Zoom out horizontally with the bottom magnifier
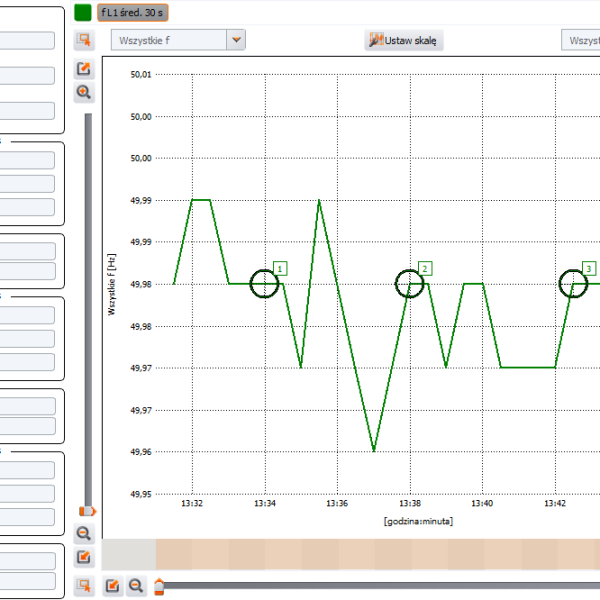The image size is (600, 600). pos(136,586)
